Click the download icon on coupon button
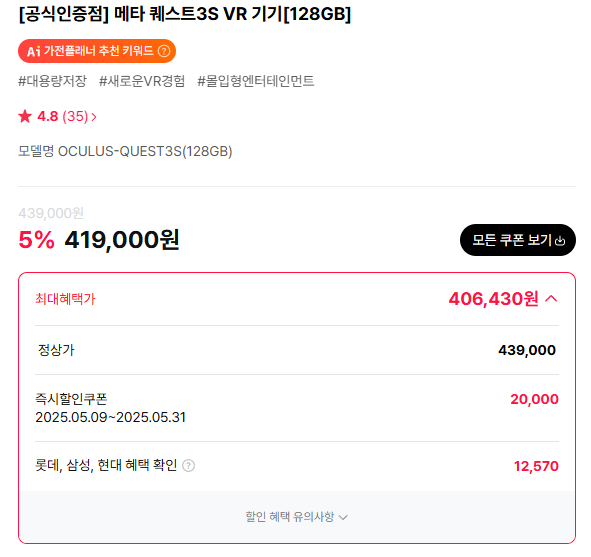The image size is (591, 557). (560, 240)
